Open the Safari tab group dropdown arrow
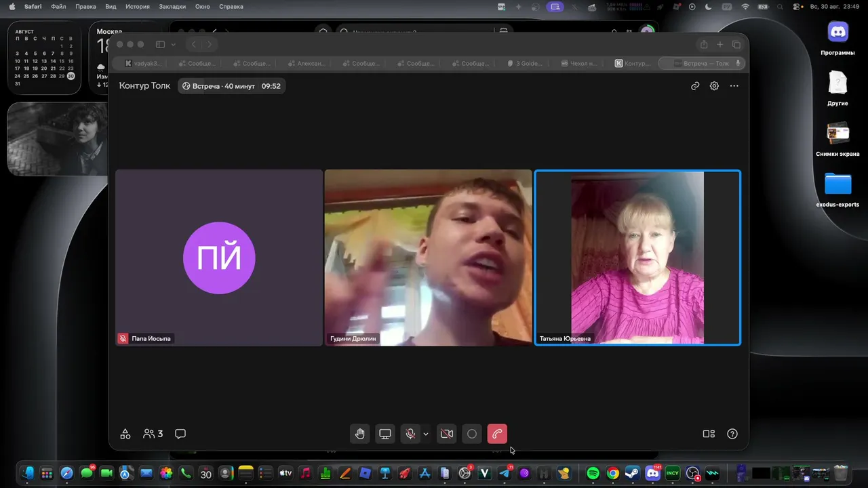The width and height of the screenshot is (868, 488). (174, 45)
